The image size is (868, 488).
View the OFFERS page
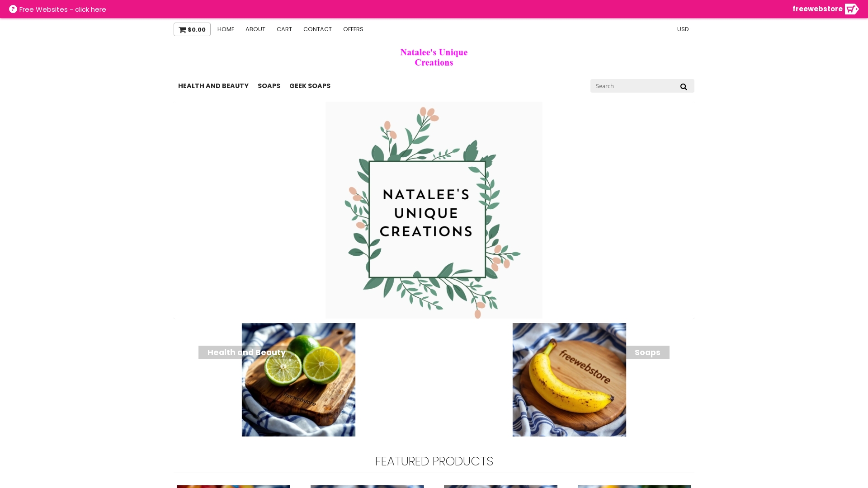point(353,29)
